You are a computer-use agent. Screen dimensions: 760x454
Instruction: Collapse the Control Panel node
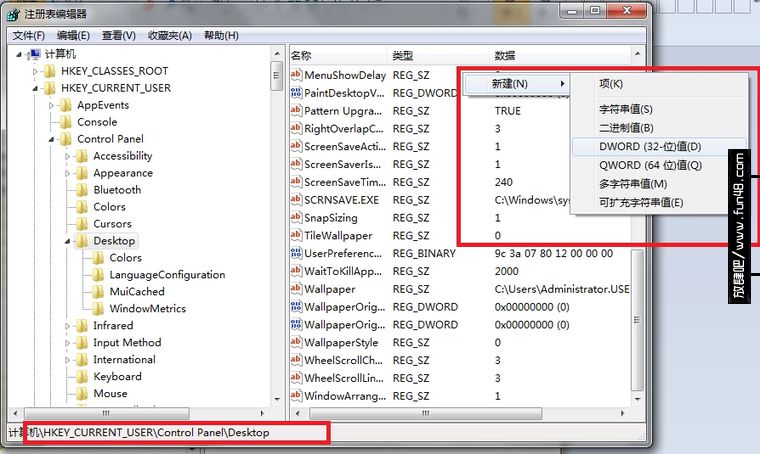tap(51, 140)
